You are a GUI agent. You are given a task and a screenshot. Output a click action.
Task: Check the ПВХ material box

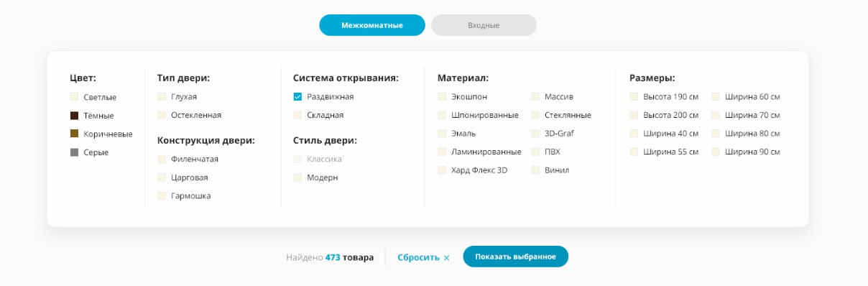pyautogui.click(x=536, y=152)
